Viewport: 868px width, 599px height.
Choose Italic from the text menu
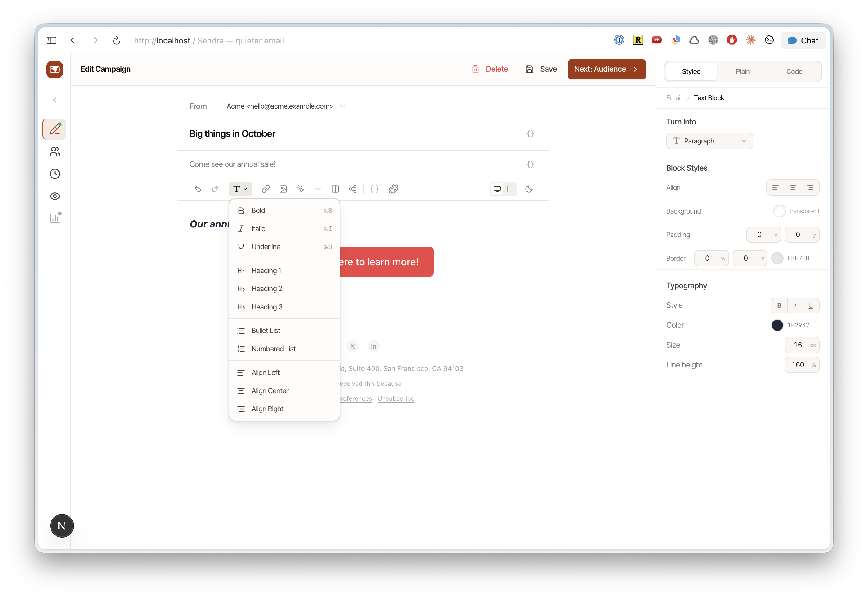(x=284, y=228)
